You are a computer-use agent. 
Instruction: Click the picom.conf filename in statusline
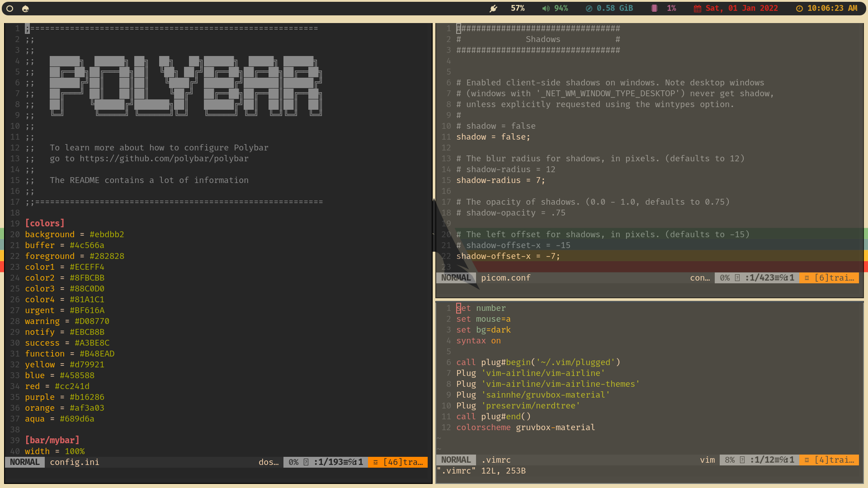point(505,278)
